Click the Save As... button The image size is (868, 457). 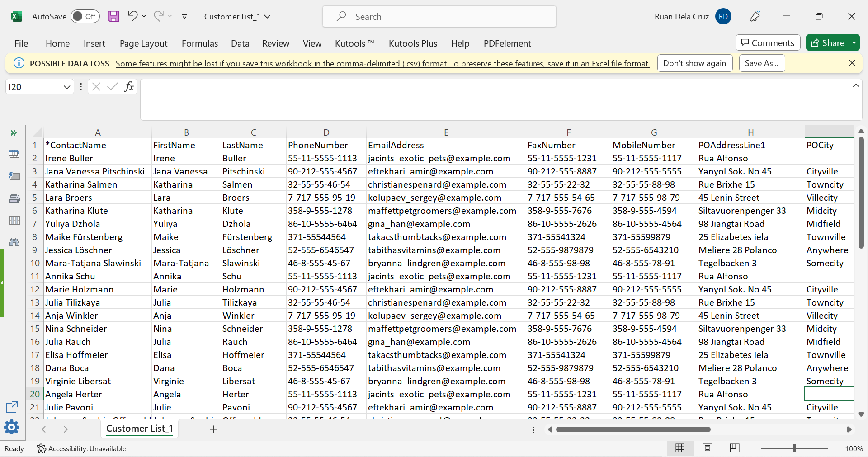[762, 63]
